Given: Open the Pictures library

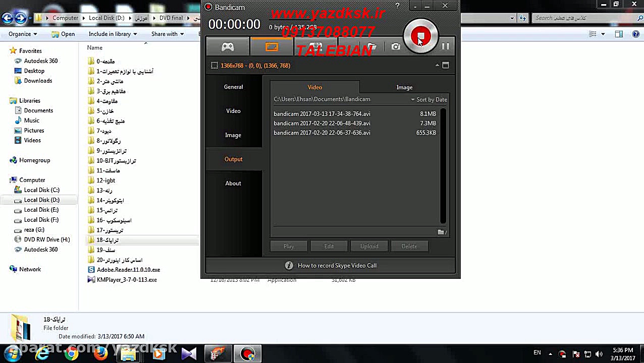Looking at the screenshot, I should [34, 131].
